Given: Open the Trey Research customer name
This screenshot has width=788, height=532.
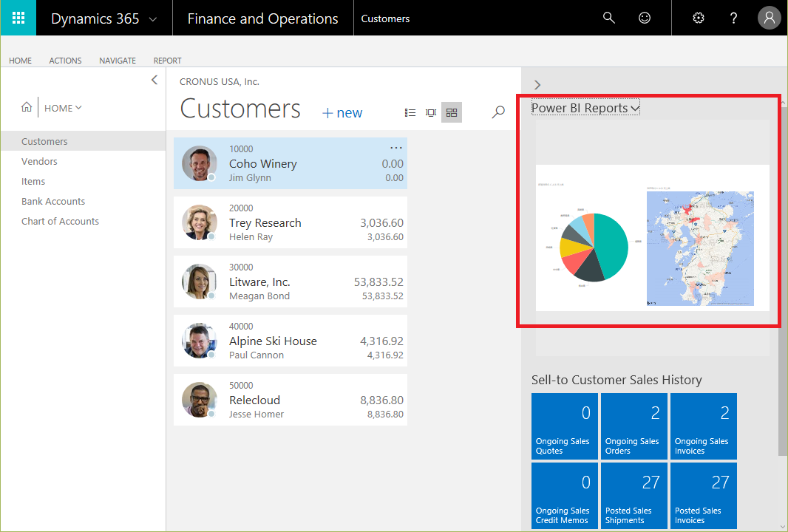Looking at the screenshot, I should click(265, 223).
